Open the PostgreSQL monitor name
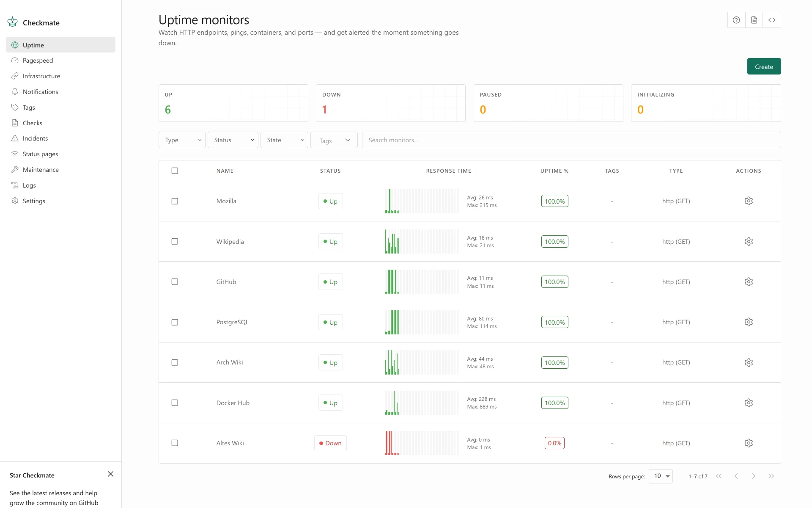The width and height of the screenshot is (812, 508). pos(233,322)
